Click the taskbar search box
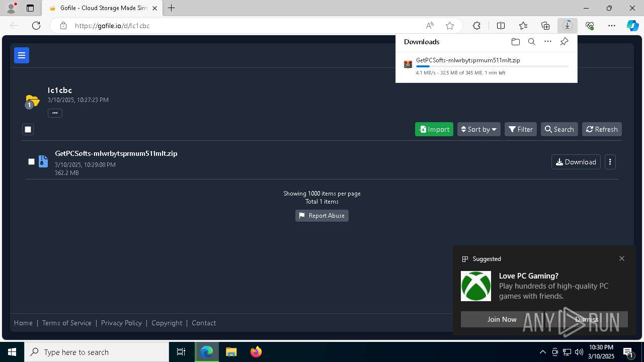 tap(97, 352)
